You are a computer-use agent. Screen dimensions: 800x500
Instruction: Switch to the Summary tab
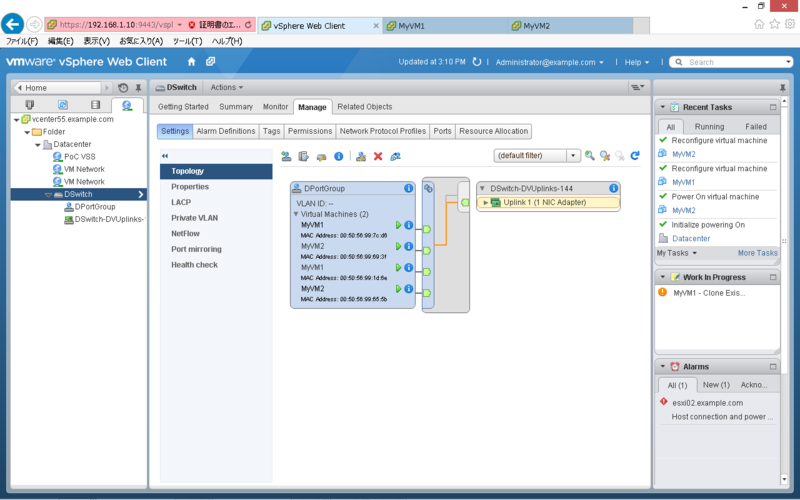[236, 107]
